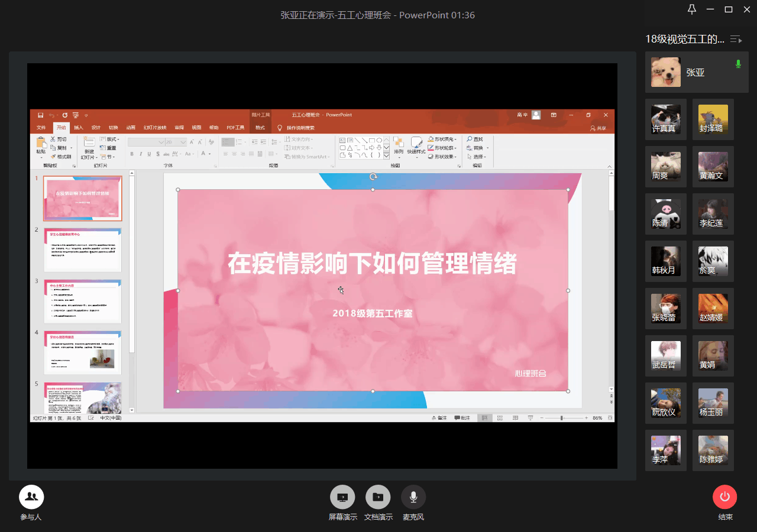Toggle the microphone on or off
Viewport: 757px width, 532px height.
(x=413, y=497)
